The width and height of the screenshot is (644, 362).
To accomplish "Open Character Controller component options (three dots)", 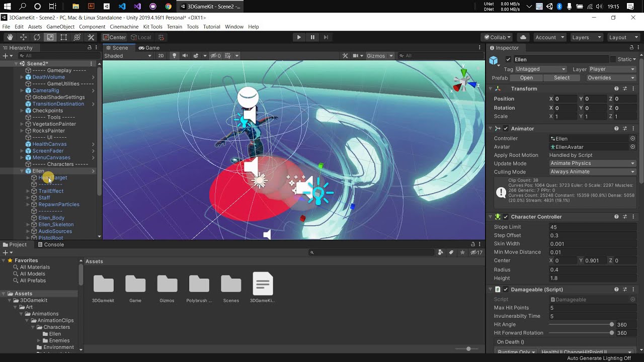I will click(x=633, y=217).
